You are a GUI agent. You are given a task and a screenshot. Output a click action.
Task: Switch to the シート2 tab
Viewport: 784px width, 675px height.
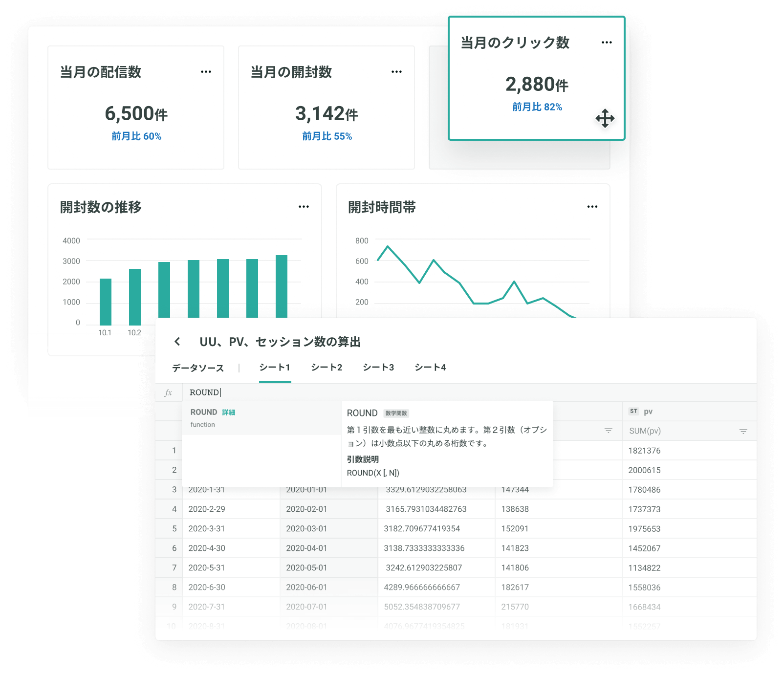327,368
